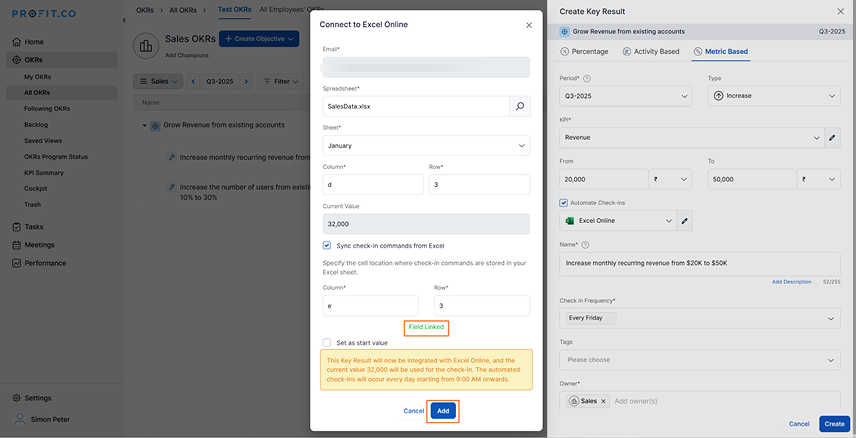856x438 pixels.
Task: Click the pencil icon next to Revenue KPI
Action: pos(832,138)
